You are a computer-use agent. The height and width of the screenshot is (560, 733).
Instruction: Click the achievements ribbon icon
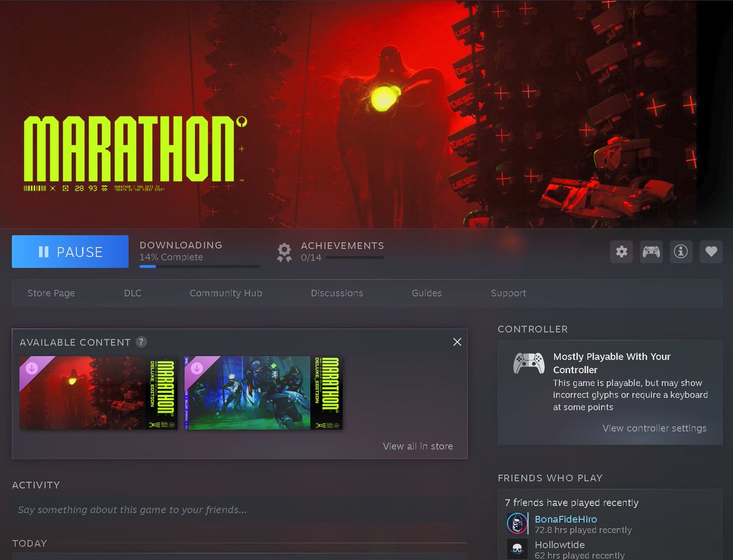[x=284, y=252]
